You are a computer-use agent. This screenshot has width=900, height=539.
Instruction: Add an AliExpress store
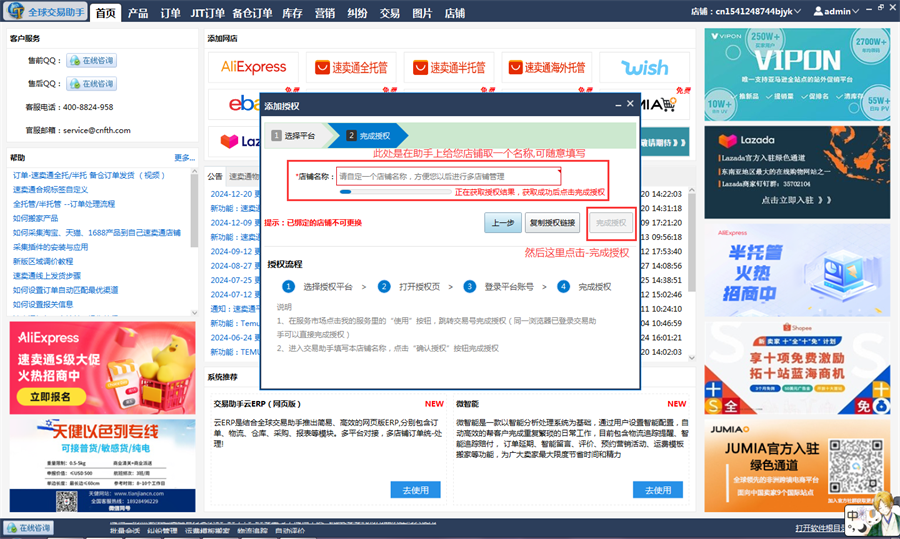click(x=253, y=67)
